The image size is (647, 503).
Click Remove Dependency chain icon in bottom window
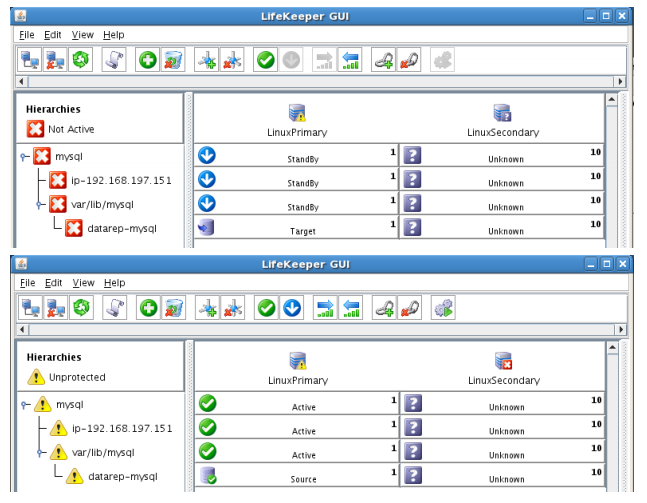[x=410, y=308]
